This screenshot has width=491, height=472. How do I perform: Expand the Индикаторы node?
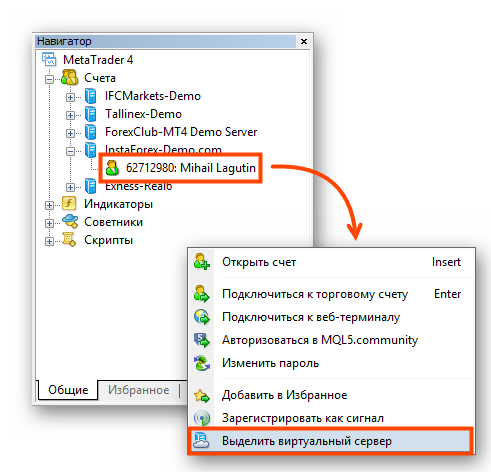click(x=49, y=205)
